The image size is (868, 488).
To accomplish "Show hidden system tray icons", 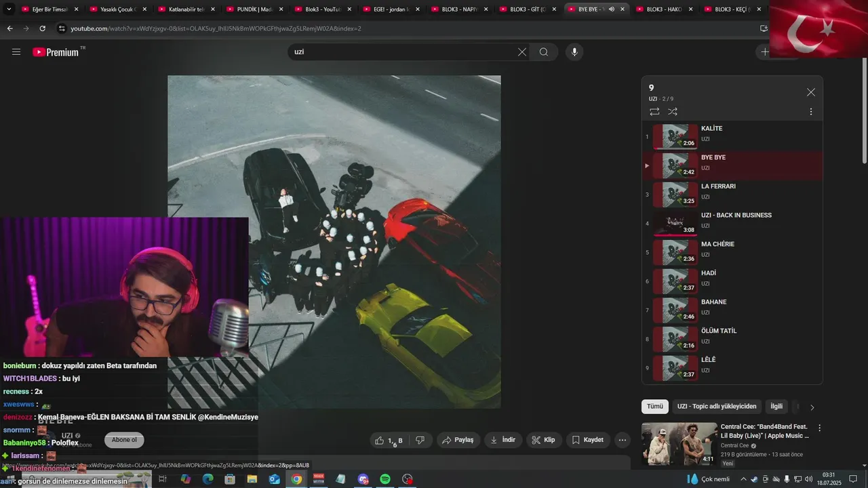I will point(744,479).
